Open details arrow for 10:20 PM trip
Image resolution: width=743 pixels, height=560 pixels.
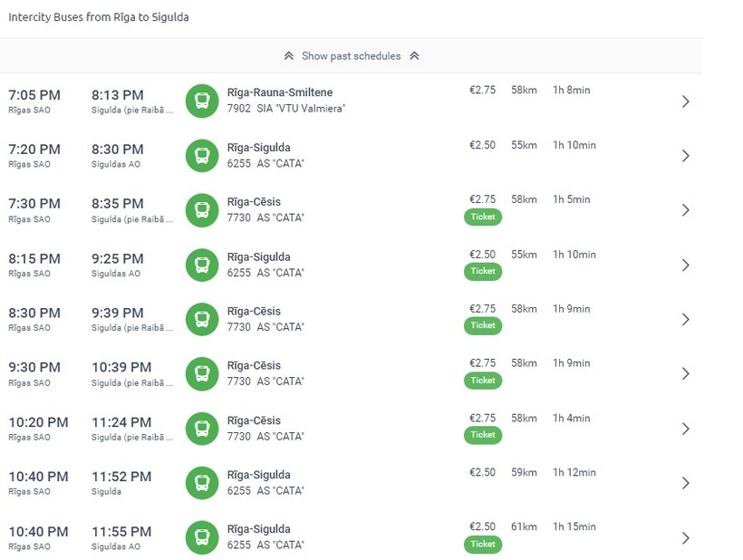tap(685, 429)
